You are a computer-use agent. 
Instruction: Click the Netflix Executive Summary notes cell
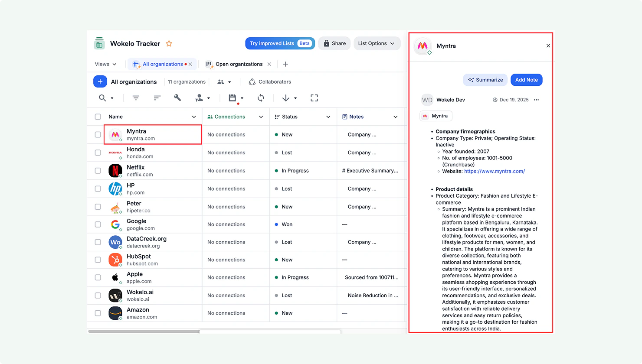coord(370,171)
